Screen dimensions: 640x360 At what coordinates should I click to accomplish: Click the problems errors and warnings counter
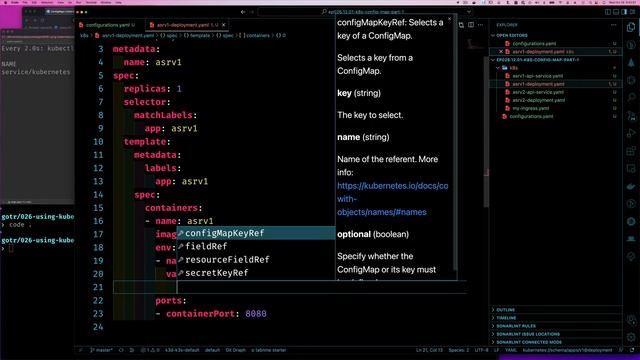point(150,350)
